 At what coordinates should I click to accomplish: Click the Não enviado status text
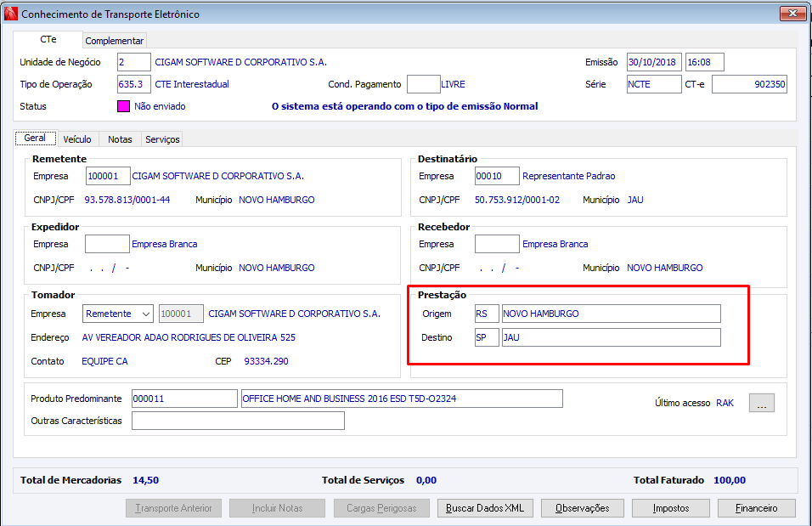point(160,106)
